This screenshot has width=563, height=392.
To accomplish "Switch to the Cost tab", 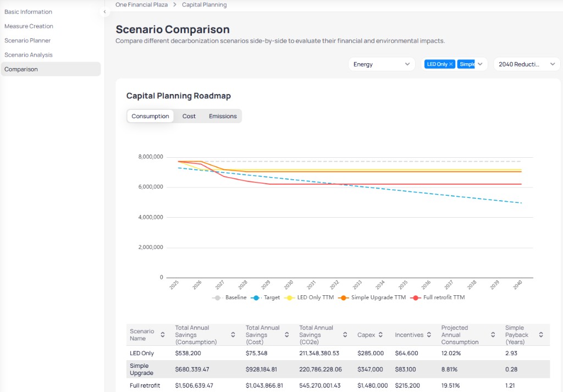I will point(189,117).
